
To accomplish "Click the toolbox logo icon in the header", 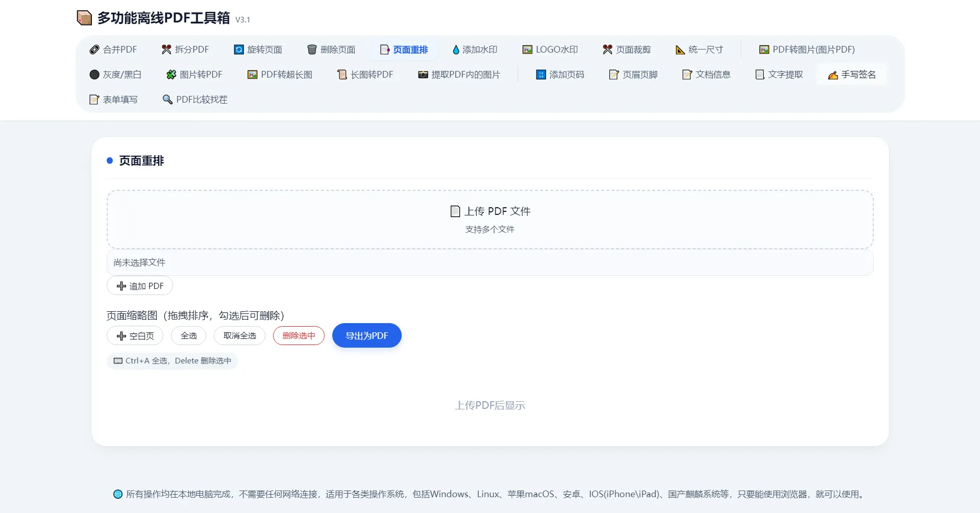I will tap(84, 18).
